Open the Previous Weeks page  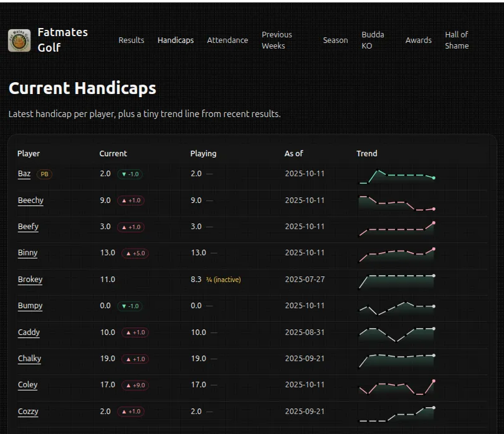(x=277, y=40)
